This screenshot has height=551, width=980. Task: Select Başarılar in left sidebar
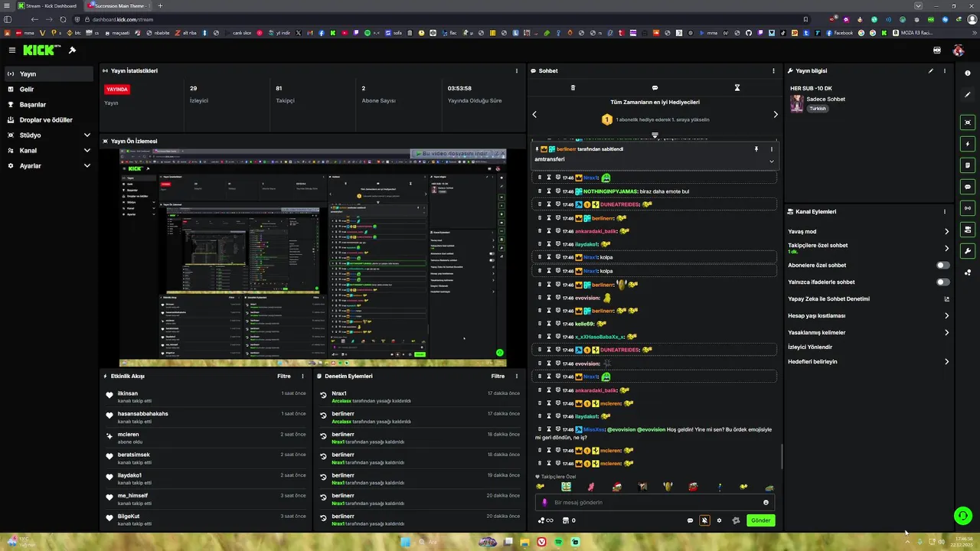(48, 105)
